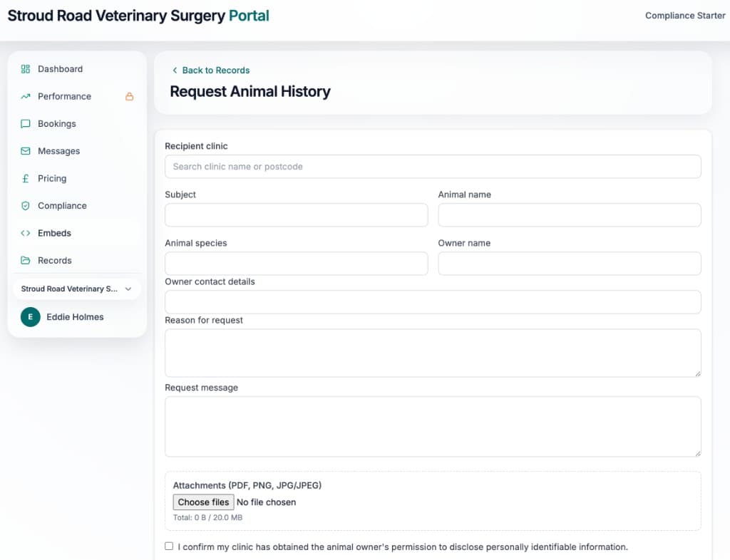
Task: Click the Animal name input field
Action: click(x=569, y=215)
